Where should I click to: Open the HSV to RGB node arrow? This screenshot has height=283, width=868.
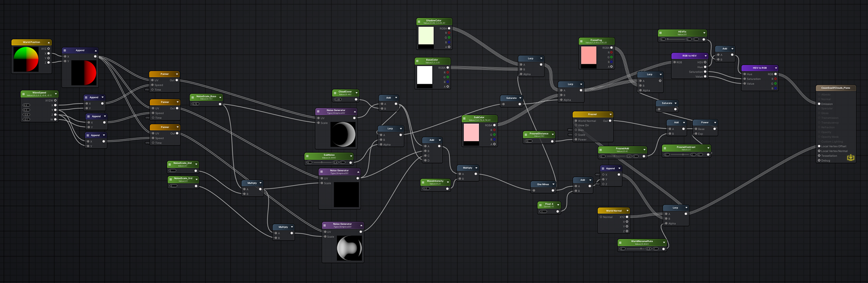coord(775,68)
